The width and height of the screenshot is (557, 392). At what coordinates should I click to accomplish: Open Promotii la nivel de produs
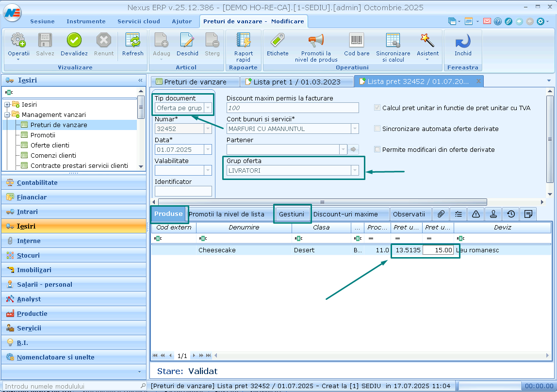(x=316, y=41)
